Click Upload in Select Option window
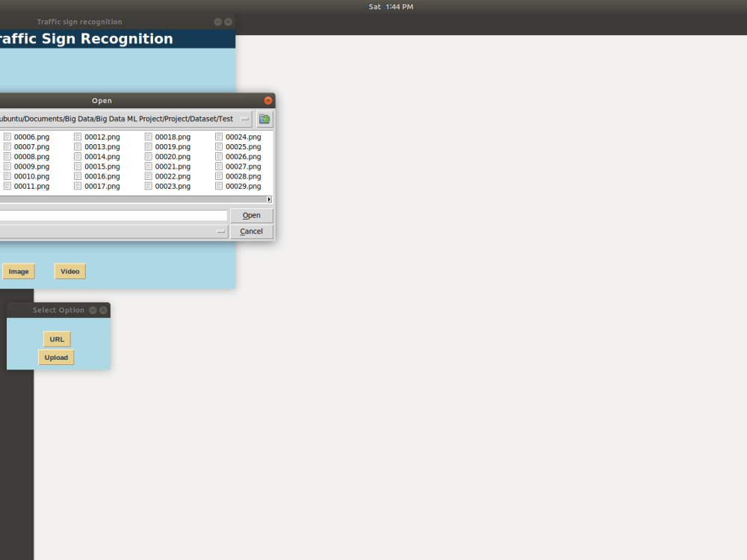Viewport: 747px width, 560px height. pyautogui.click(x=56, y=358)
